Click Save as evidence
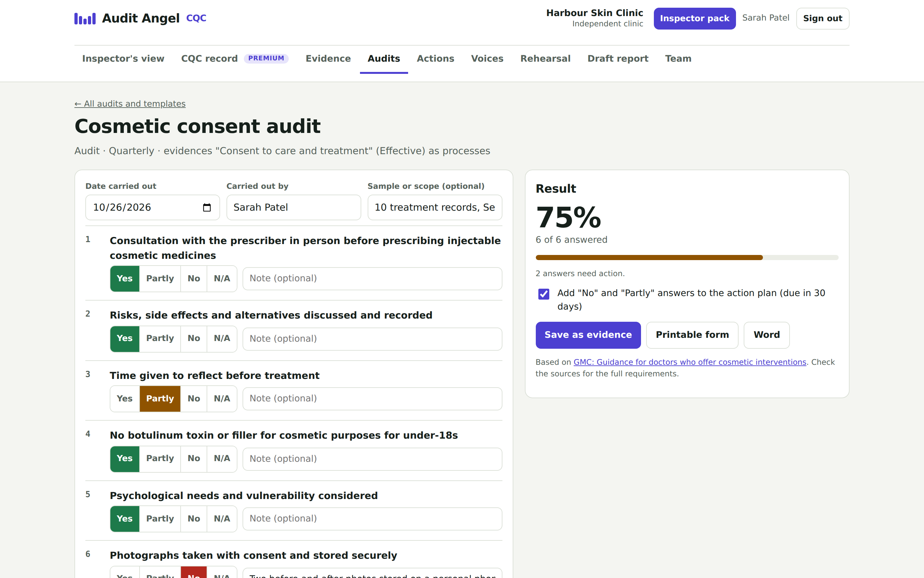Image resolution: width=924 pixels, height=578 pixels. pos(588,335)
